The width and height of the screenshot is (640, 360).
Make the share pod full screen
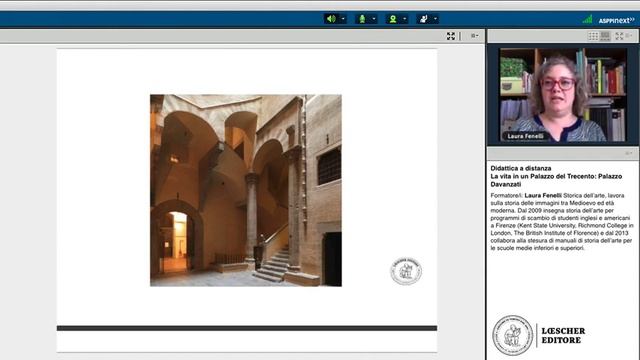pyautogui.click(x=451, y=36)
